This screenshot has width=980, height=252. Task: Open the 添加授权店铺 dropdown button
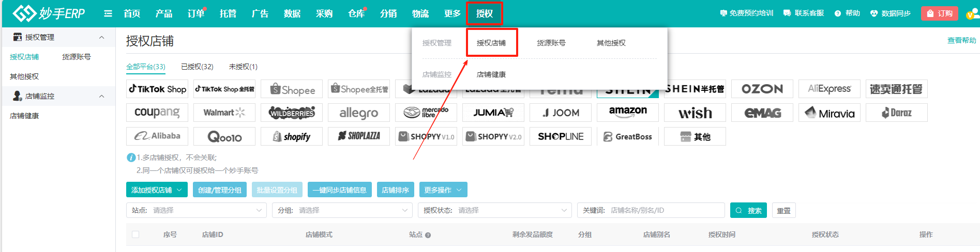tap(157, 190)
